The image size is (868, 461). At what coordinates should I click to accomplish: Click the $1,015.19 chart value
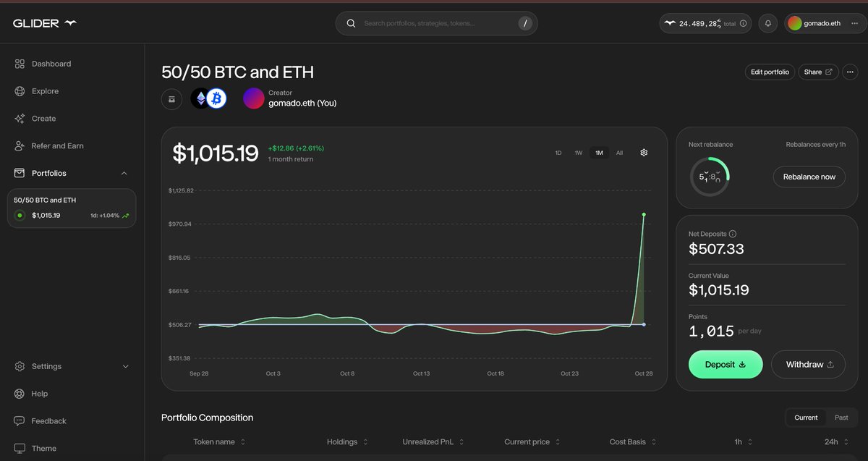click(x=216, y=153)
